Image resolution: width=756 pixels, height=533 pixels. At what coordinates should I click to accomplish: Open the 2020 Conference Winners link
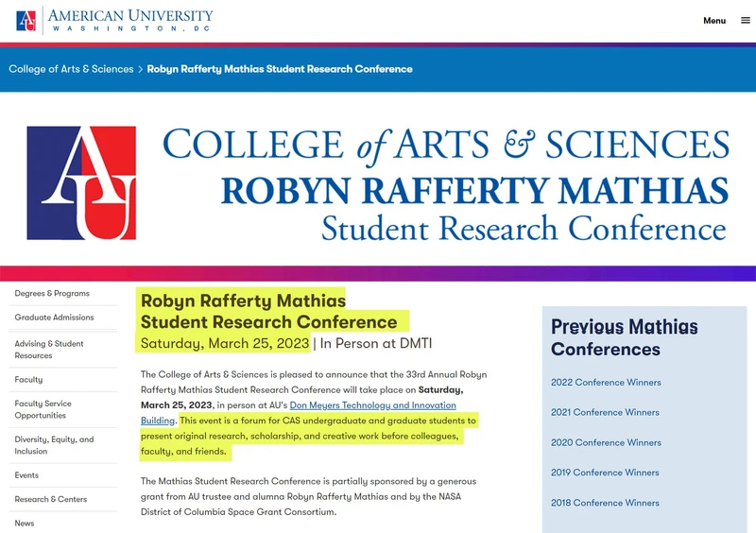(606, 442)
